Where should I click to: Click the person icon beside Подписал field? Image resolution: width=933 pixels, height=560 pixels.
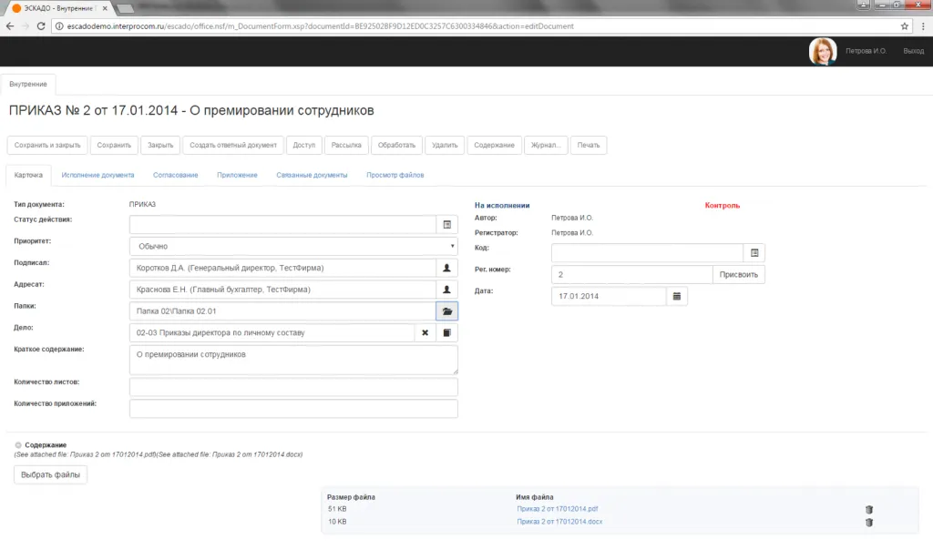[446, 268]
